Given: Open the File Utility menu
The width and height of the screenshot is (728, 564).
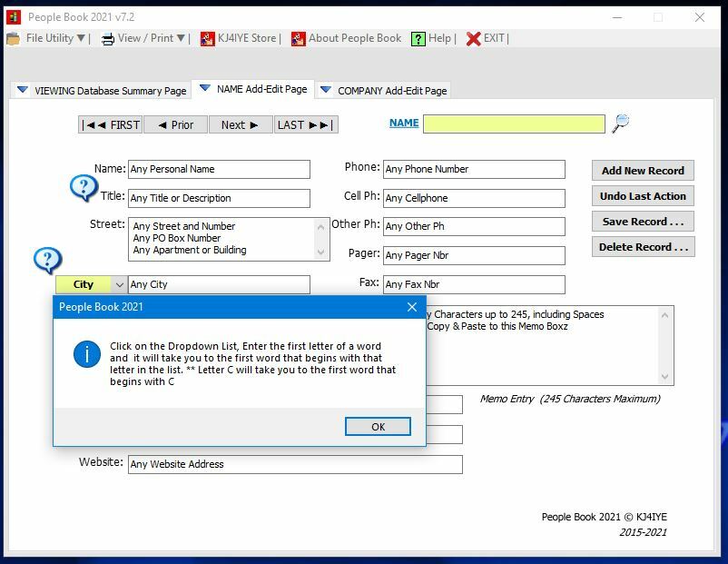Looking at the screenshot, I should point(55,38).
